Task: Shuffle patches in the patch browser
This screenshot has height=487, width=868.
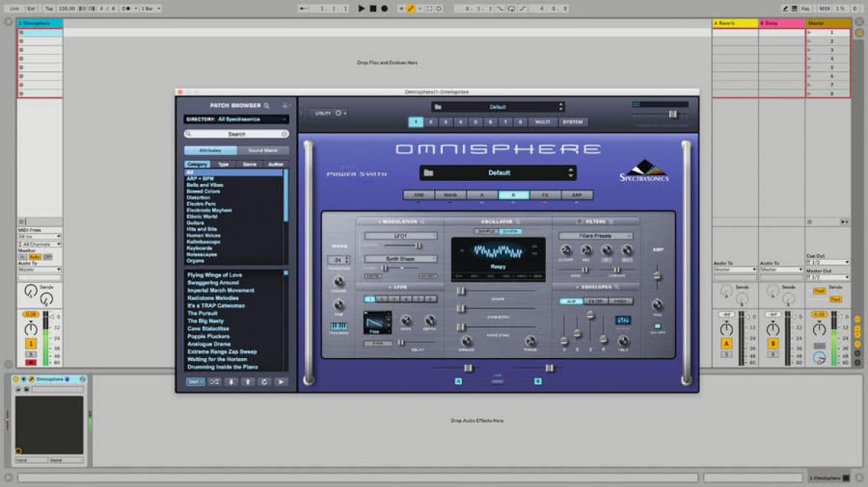Action: [214, 382]
